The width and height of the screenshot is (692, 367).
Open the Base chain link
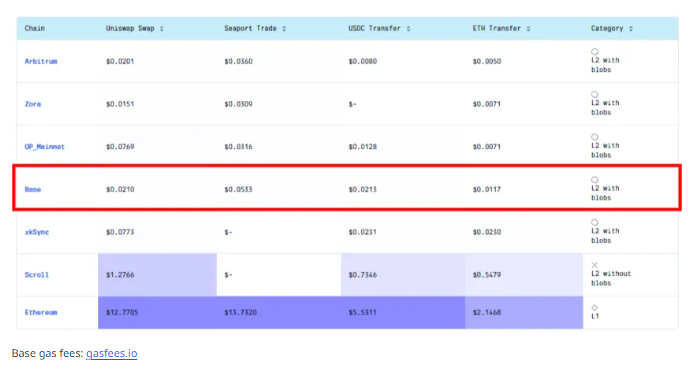click(33, 190)
